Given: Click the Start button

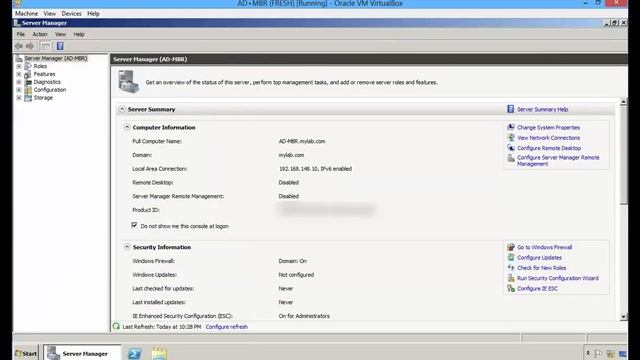Looking at the screenshot, I should click(x=26, y=353).
